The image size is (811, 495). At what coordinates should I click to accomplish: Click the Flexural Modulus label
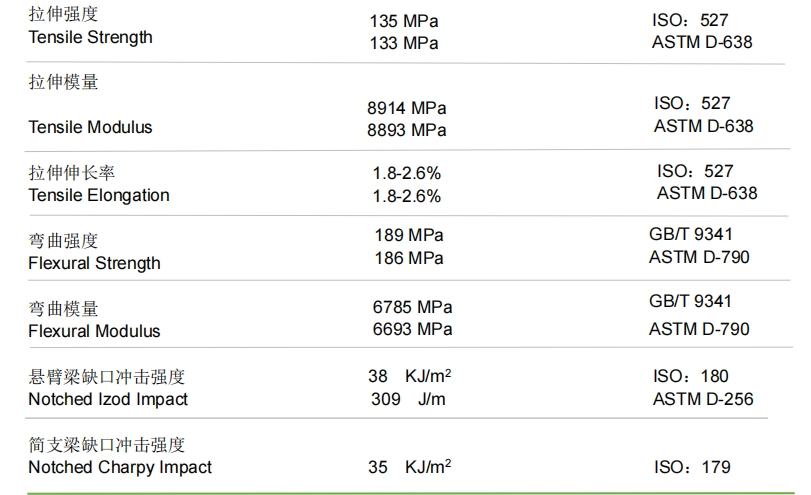[95, 331]
